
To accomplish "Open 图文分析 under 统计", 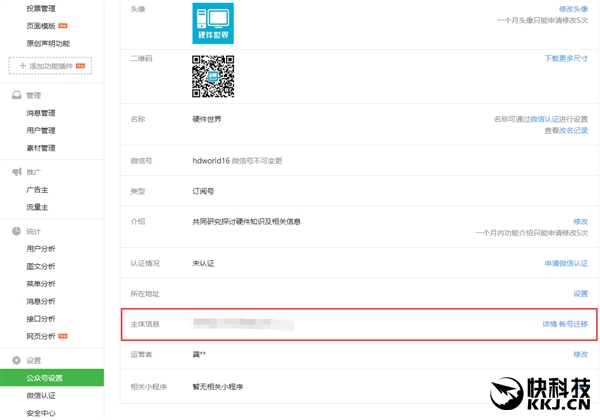I will click(41, 266).
